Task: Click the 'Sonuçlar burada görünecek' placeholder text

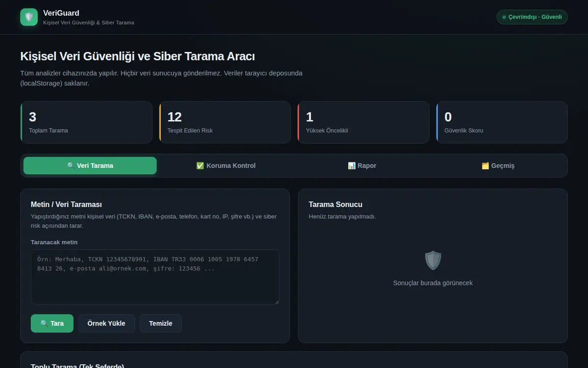Action: point(433,283)
